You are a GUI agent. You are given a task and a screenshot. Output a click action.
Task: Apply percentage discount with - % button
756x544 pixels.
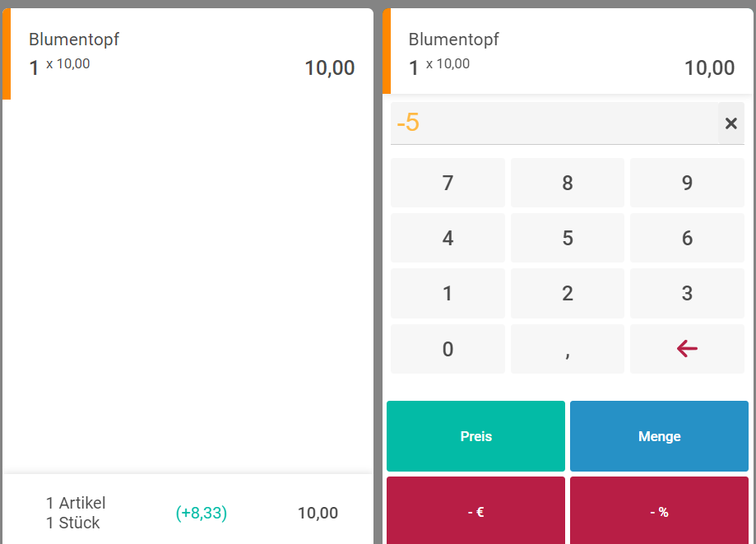point(659,511)
